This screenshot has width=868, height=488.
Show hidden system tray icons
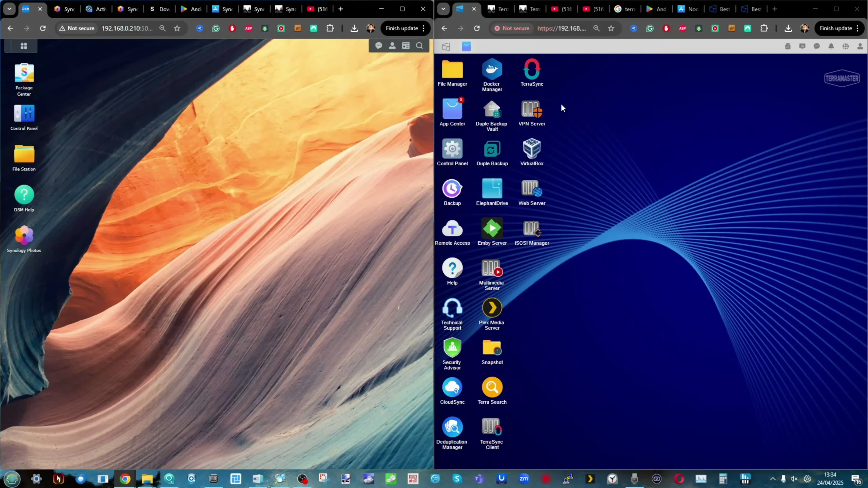[773, 479]
